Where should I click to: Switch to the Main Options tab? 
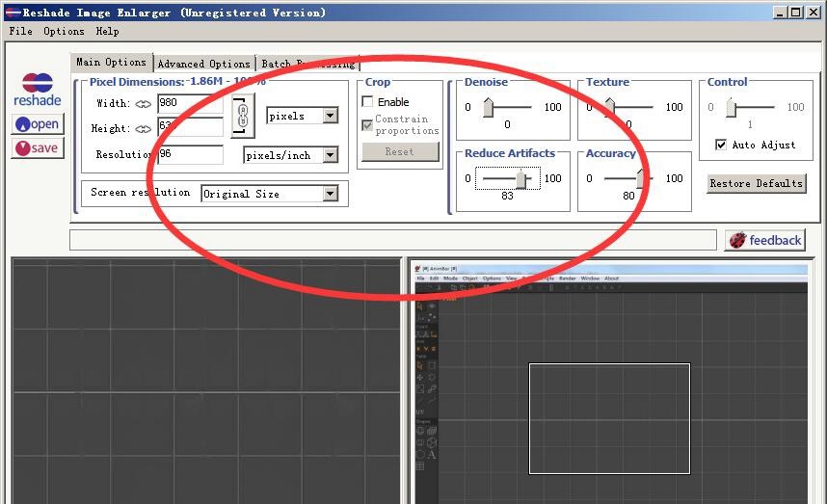(x=111, y=63)
